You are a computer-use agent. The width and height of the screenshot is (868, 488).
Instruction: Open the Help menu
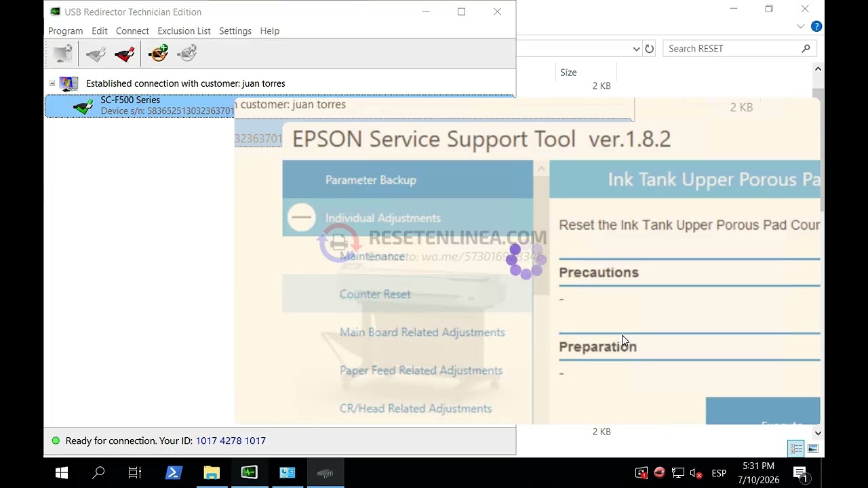point(270,31)
